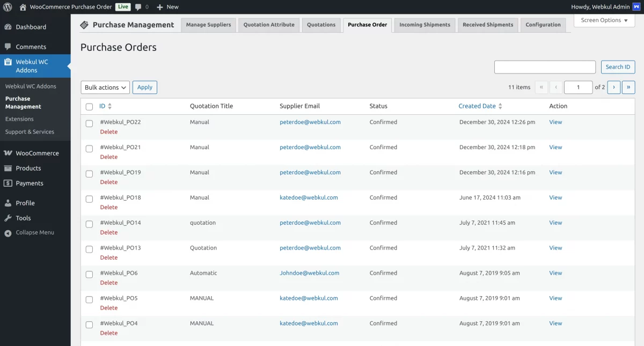
Task: Open the Bulk actions dropdown
Action: (x=105, y=87)
